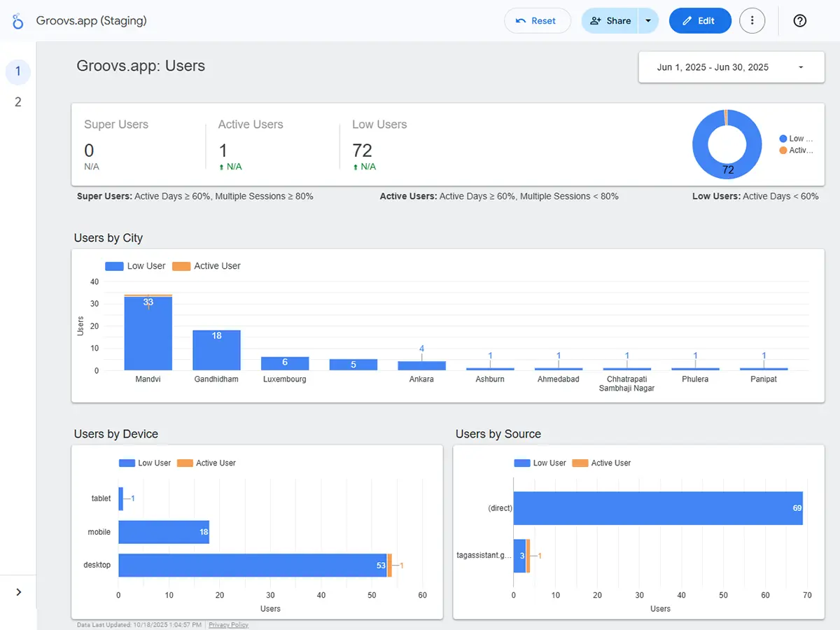Click the Looker Studio logo icon
This screenshot has height=630, width=840.
coord(18,21)
